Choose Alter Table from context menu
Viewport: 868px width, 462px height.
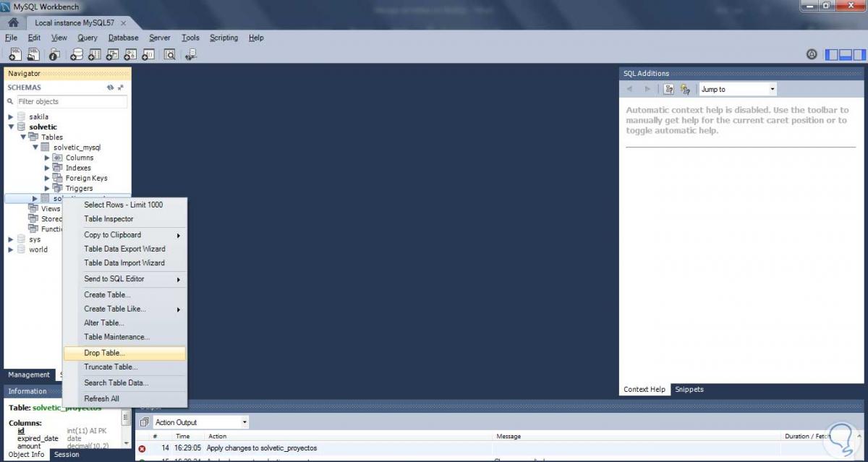point(124,323)
